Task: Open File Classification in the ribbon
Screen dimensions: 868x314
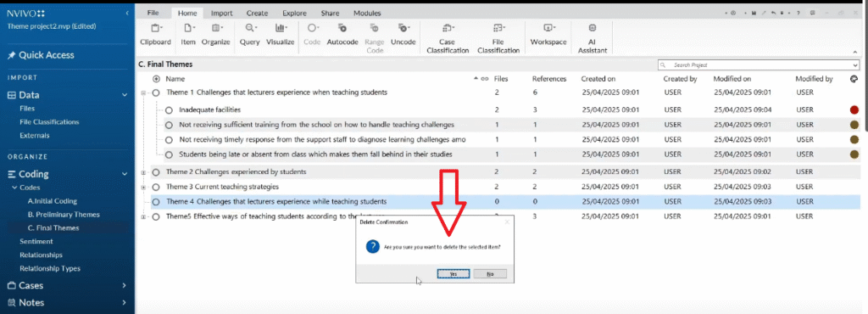Action: pyautogui.click(x=498, y=38)
